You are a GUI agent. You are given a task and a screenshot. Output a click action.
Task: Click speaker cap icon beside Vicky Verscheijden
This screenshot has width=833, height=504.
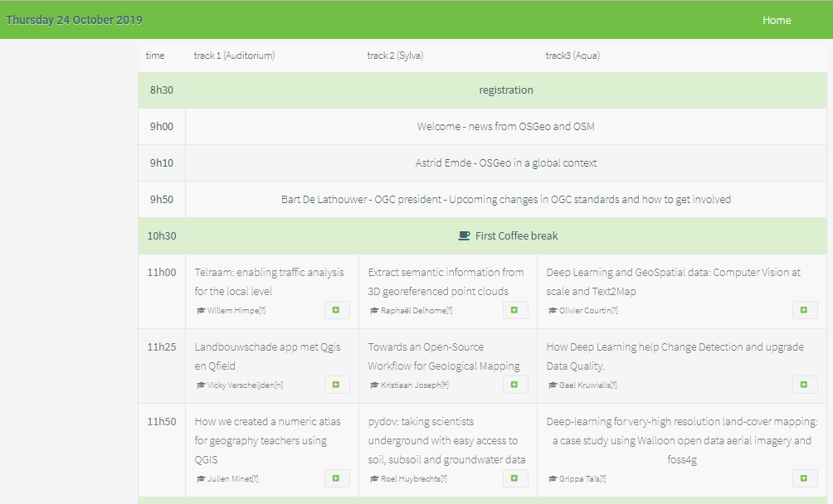click(x=201, y=385)
